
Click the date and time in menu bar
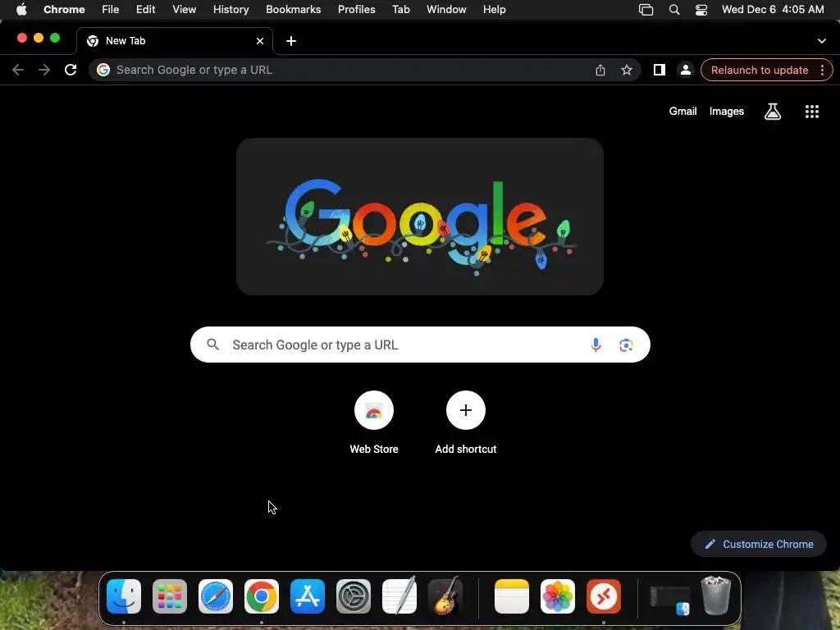click(x=773, y=10)
